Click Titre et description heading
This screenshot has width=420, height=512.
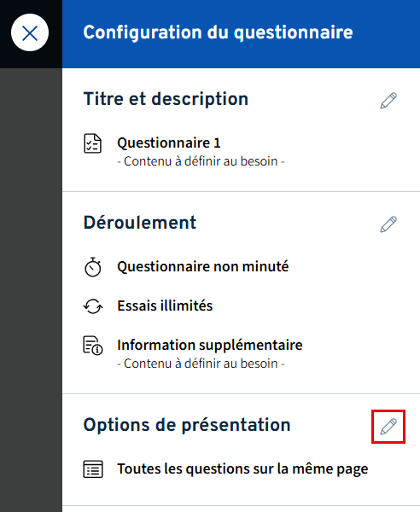[x=166, y=99]
